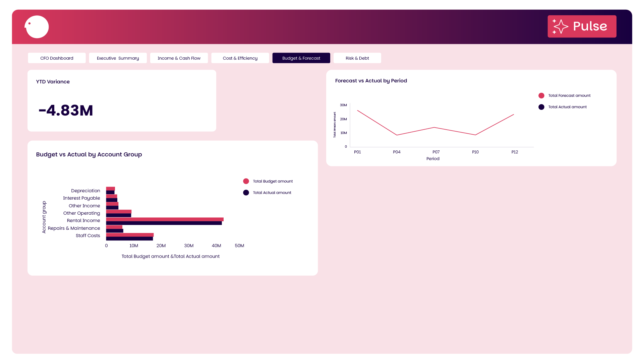The width and height of the screenshot is (644, 362).
Task: Select the Budget & Forecast tab
Action: [301, 58]
